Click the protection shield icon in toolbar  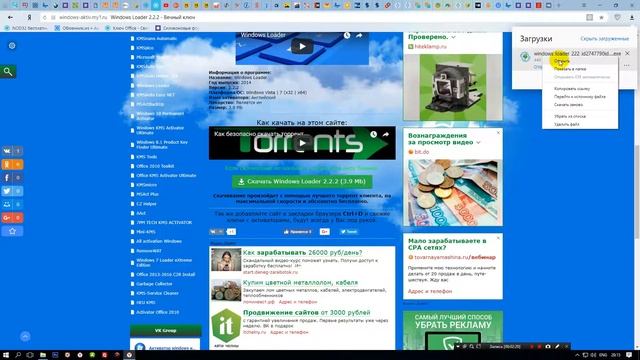pyautogui.click(x=618, y=18)
